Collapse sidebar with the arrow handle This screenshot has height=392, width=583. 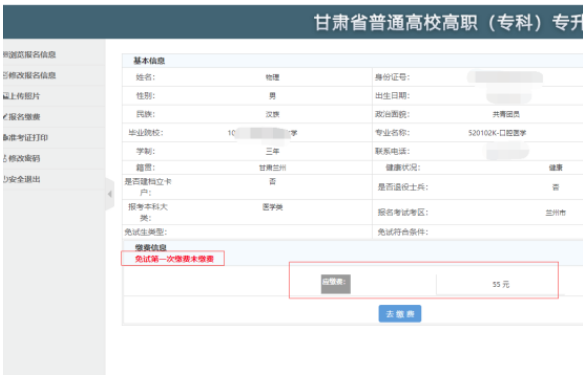pyautogui.click(x=110, y=194)
